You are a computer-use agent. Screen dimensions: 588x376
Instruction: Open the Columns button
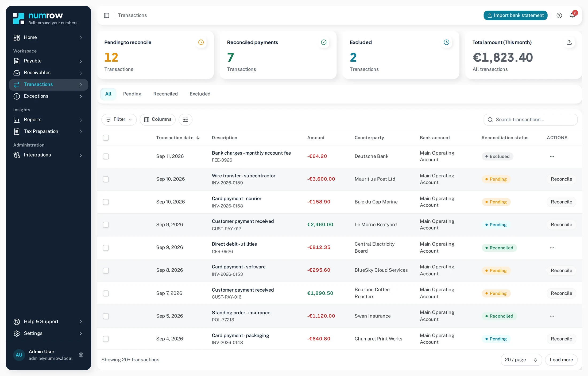tap(157, 120)
